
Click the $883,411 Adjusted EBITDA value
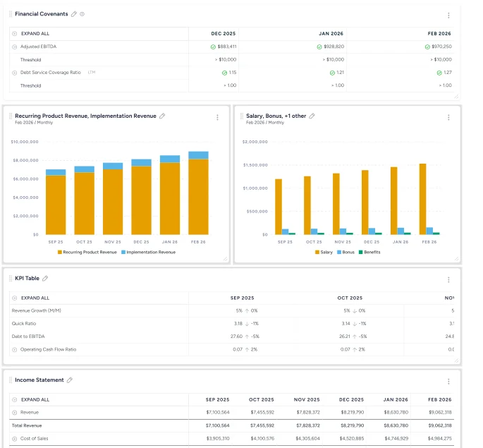point(227,47)
